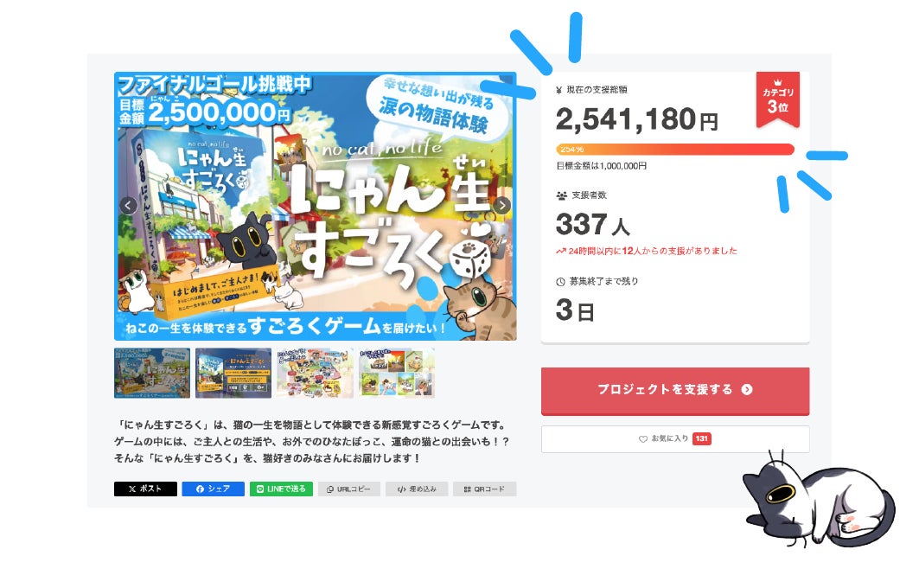Viewport: 919px width, 588px height.
Task: Select the second thumbnail showing the game box
Action: 233,374
